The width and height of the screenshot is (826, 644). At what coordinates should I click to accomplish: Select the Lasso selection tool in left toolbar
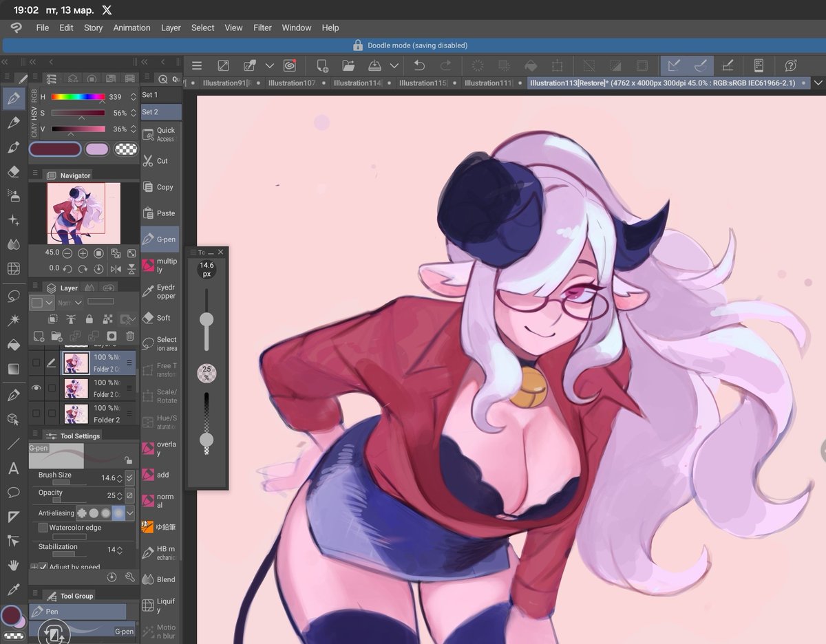coord(13,297)
